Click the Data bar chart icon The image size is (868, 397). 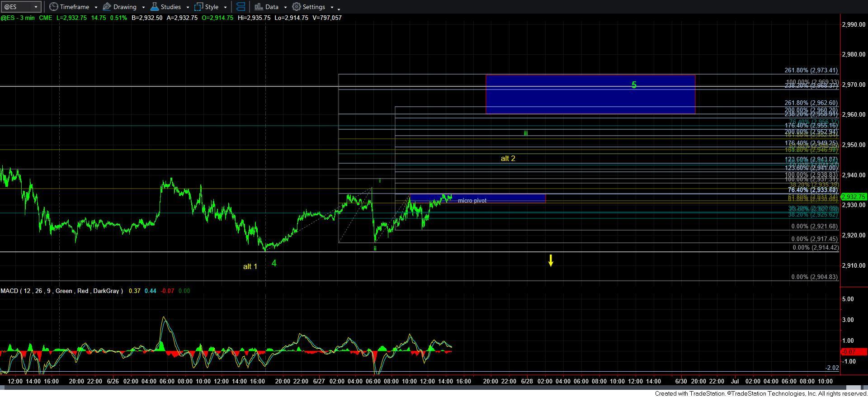(259, 7)
